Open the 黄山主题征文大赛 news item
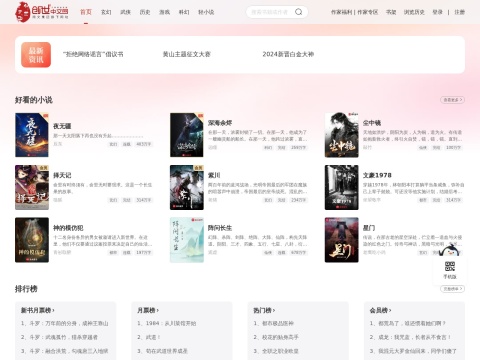The image size is (480, 360). [x=187, y=54]
